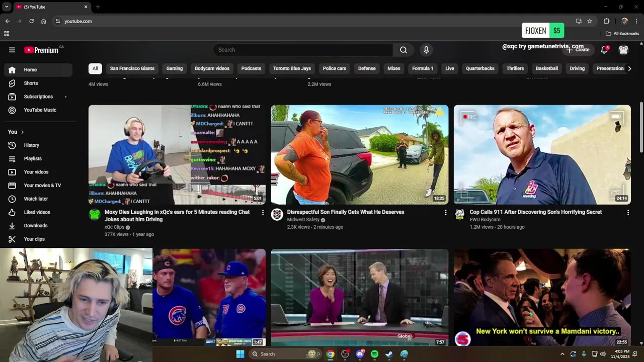The image size is (644, 362).
Task: Open the news anchors video thumbnail
Action: tap(360, 297)
